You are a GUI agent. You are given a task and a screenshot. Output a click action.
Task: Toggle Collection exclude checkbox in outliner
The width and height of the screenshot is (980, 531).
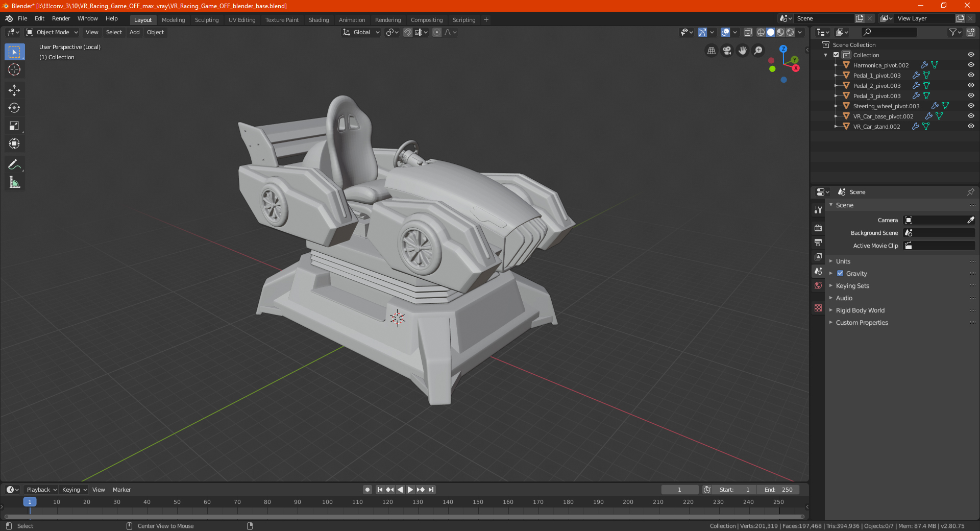pyautogui.click(x=836, y=55)
